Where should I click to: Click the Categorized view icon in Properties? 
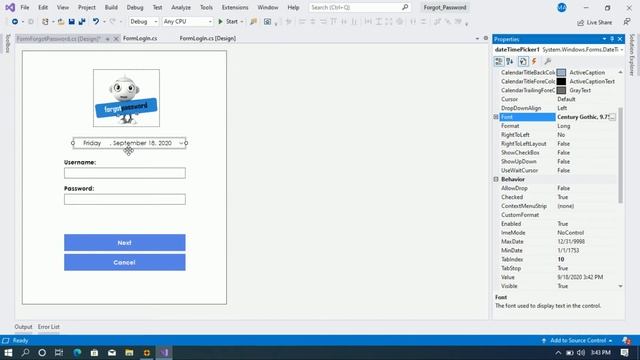499,61
